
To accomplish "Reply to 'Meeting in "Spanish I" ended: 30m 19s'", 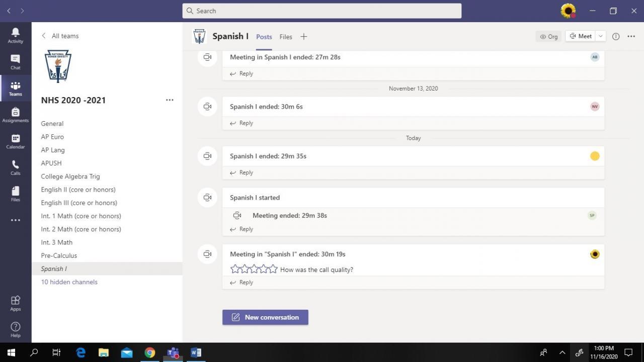I will tap(242, 283).
